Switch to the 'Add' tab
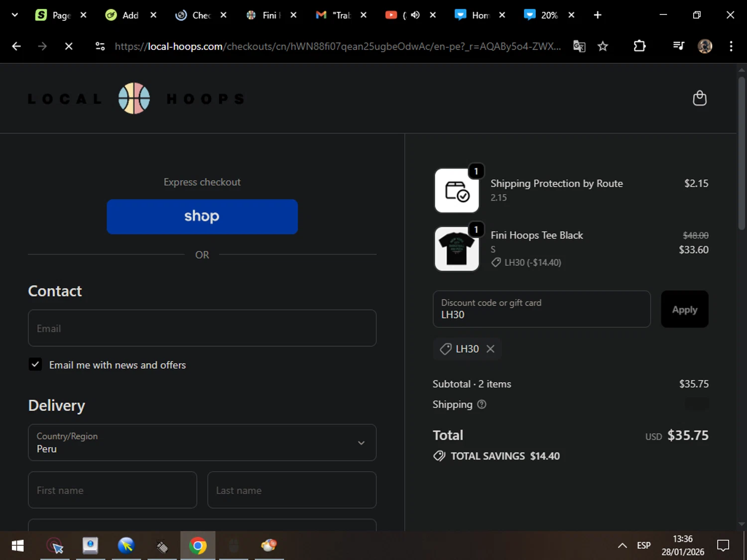This screenshot has height=560, width=747. click(x=123, y=15)
